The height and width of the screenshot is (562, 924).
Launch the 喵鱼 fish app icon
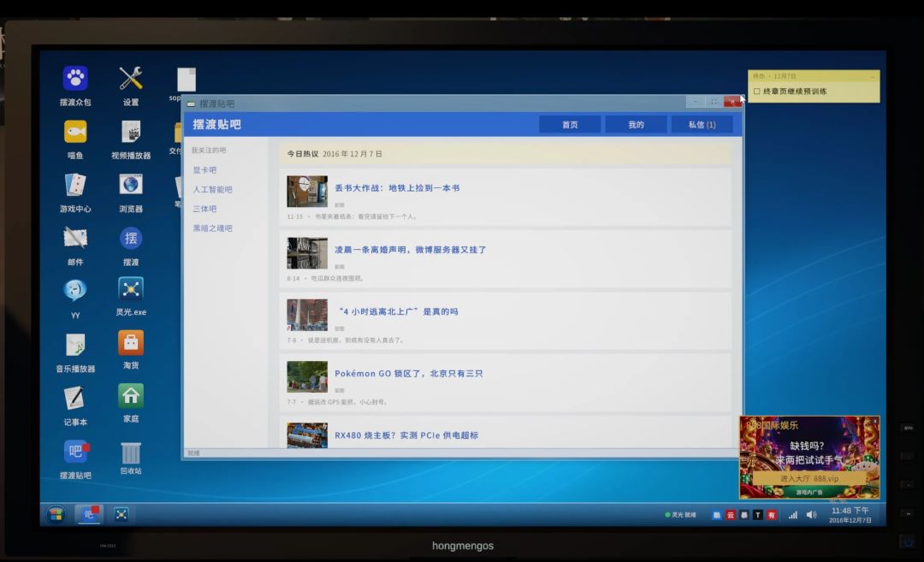pos(75,132)
